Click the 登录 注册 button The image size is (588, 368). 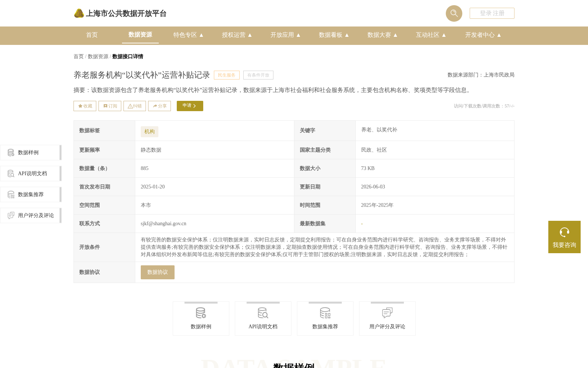(x=492, y=13)
